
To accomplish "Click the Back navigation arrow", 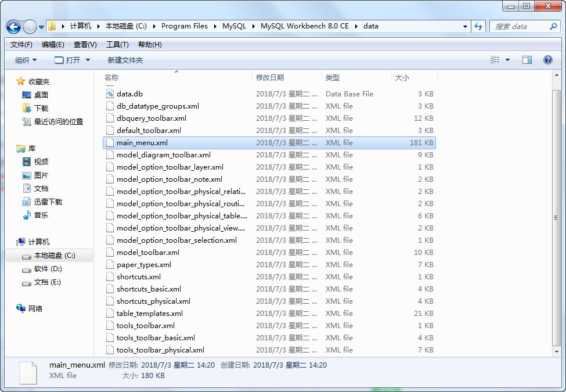I will [13, 27].
